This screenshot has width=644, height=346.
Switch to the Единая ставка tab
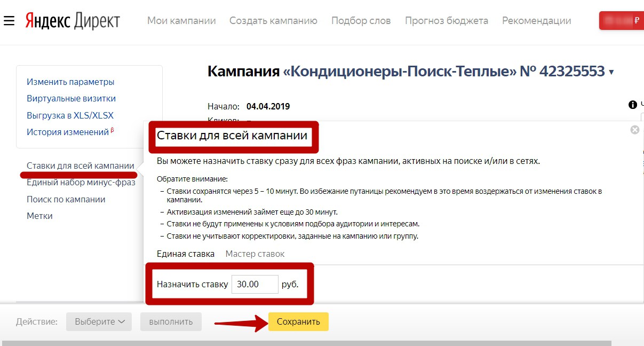[186, 254]
